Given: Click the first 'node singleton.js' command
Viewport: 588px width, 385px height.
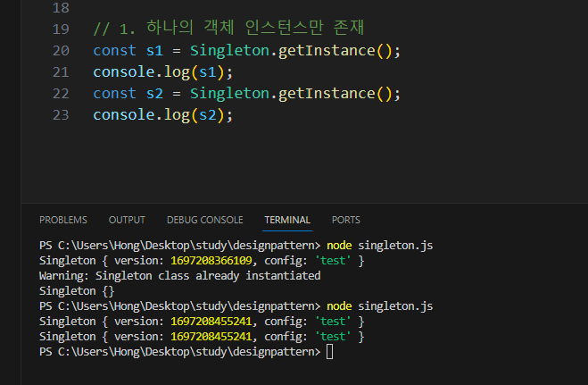Looking at the screenshot, I should point(379,246).
